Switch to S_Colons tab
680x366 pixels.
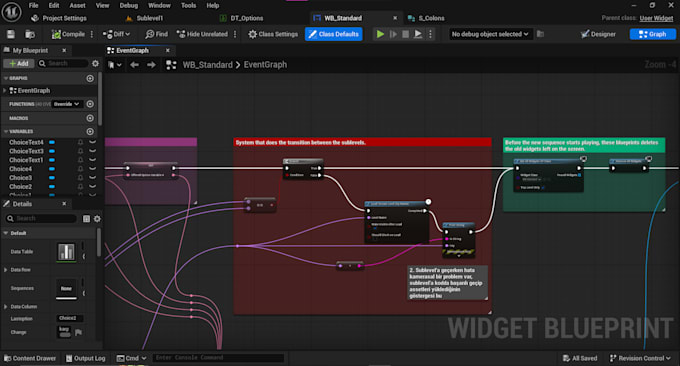426,18
